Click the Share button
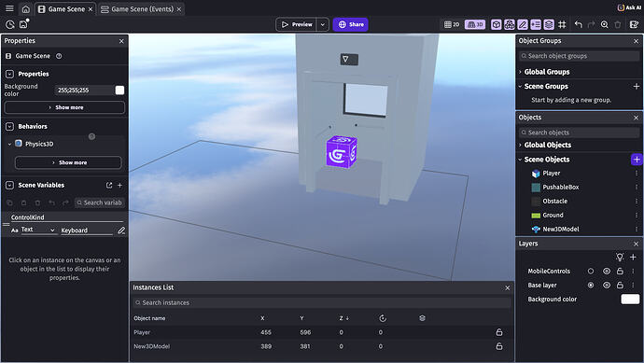644x363 pixels. (x=350, y=24)
